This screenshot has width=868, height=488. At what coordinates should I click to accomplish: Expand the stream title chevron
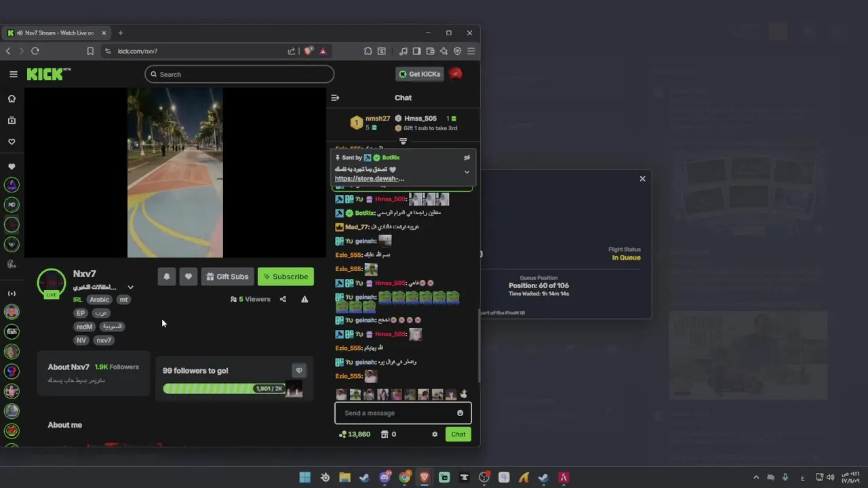click(131, 287)
